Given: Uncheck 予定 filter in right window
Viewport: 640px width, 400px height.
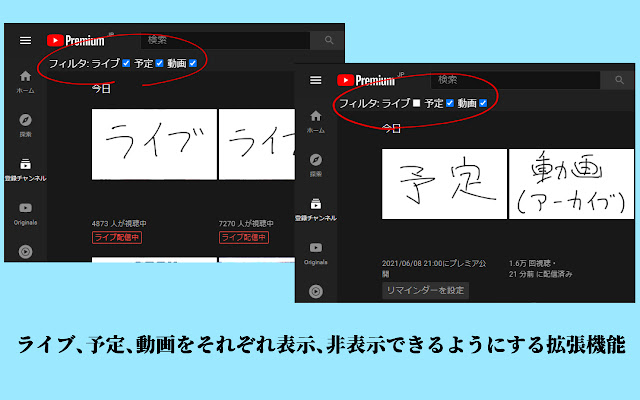Looking at the screenshot, I should 450,103.
